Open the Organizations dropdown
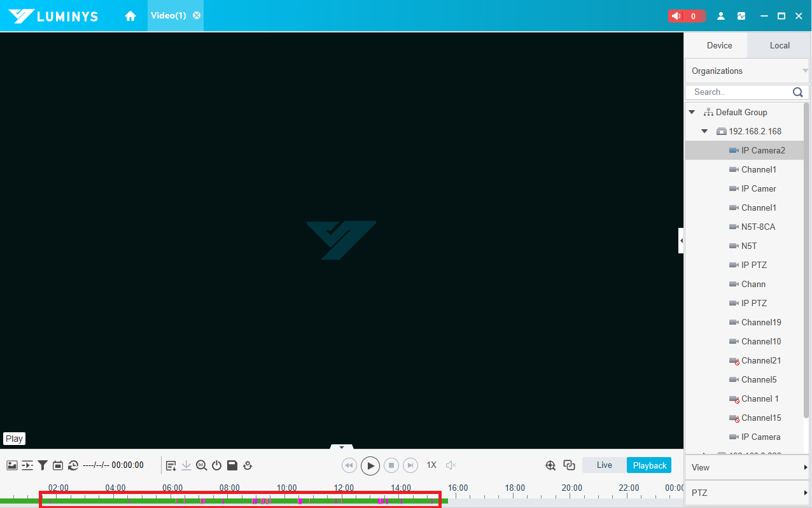This screenshot has height=508, width=812. coord(747,71)
